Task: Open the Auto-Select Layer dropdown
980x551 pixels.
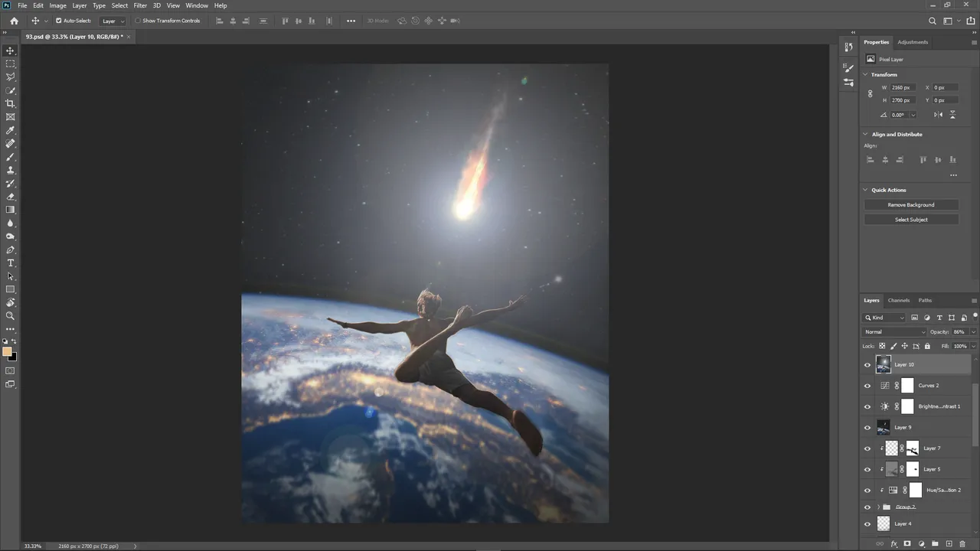Action: coord(113,21)
